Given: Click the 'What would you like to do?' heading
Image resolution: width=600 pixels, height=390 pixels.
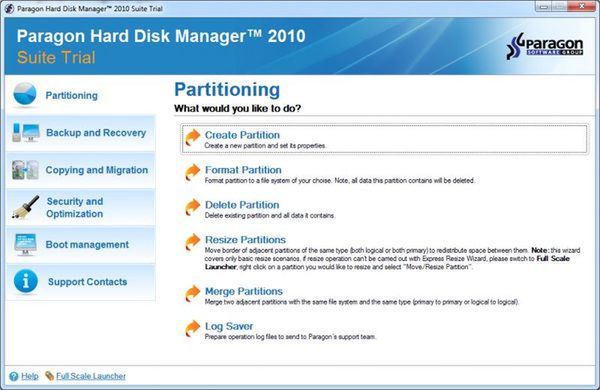Looking at the screenshot, I should point(238,108).
